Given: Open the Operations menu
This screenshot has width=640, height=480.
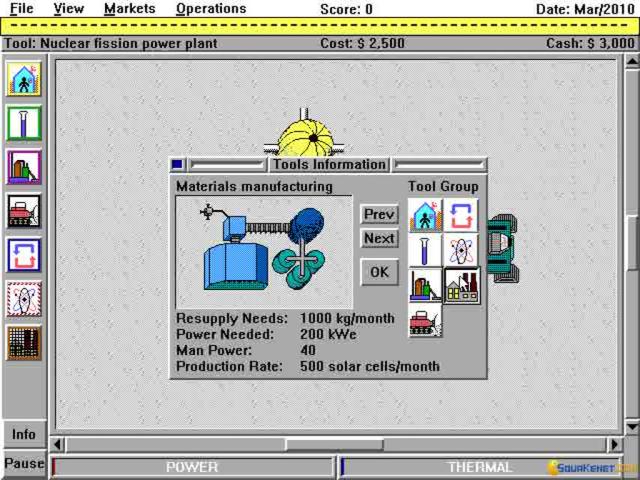Looking at the screenshot, I should tap(211, 8).
